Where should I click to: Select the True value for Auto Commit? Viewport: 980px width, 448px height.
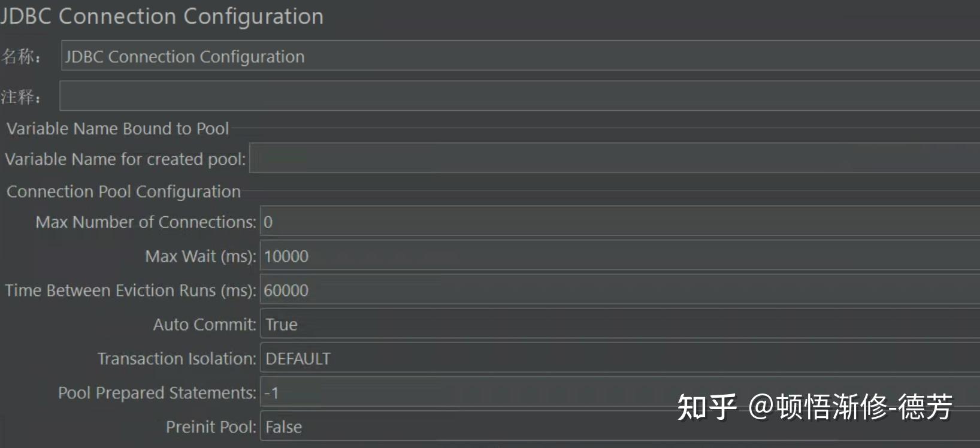281,324
